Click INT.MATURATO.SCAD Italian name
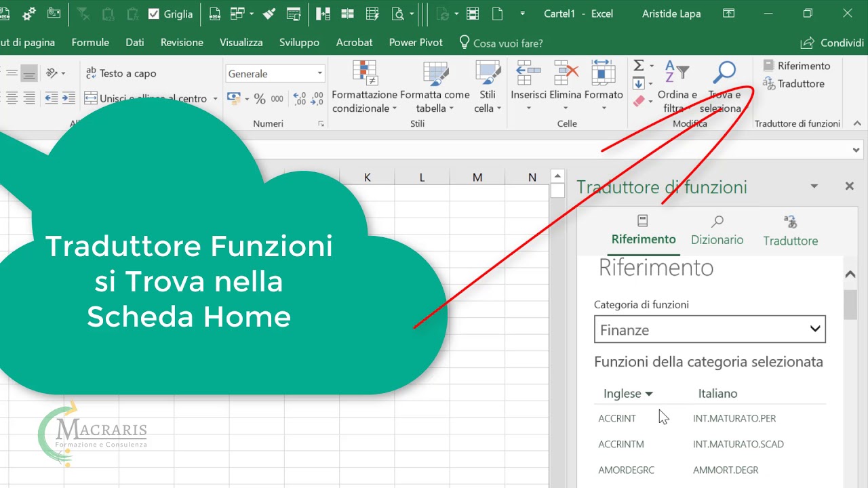Viewport: 868px width, 488px height. click(x=738, y=444)
